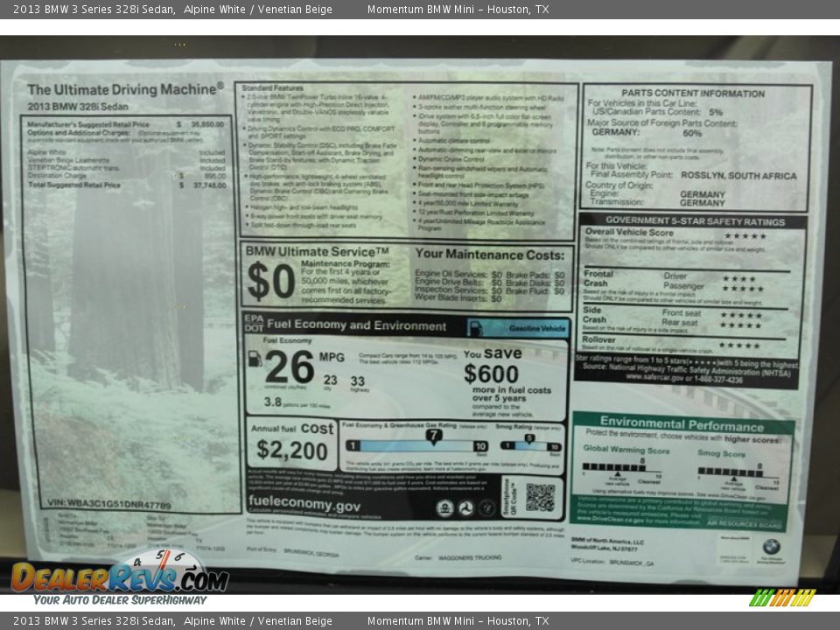Click the DealerRevs.com logo
840x630 pixels.
(x=120, y=577)
